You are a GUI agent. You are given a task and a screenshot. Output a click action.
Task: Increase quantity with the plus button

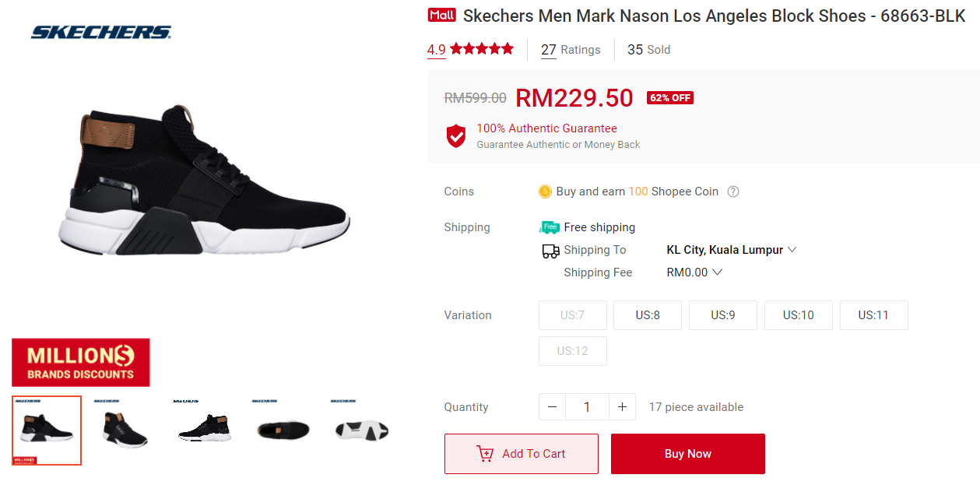[x=622, y=407]
